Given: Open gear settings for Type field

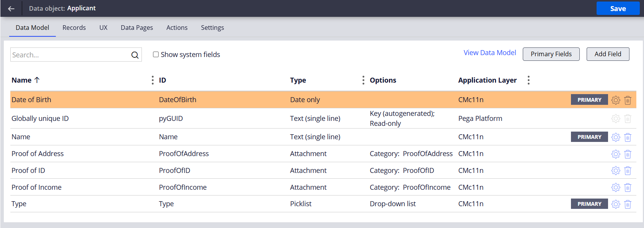Looking at the screenshot, I should click(615, 204).
